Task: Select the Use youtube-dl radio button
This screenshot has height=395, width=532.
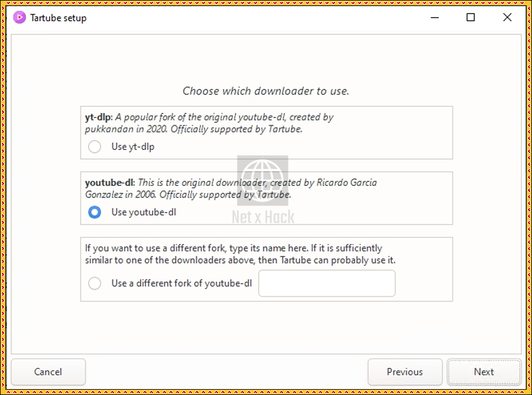Action: click(x=95, y=213)
